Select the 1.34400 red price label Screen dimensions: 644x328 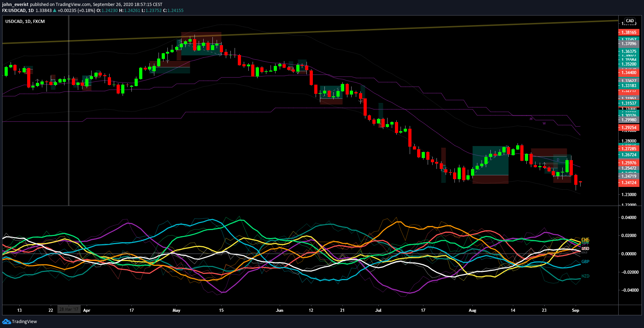629,73
